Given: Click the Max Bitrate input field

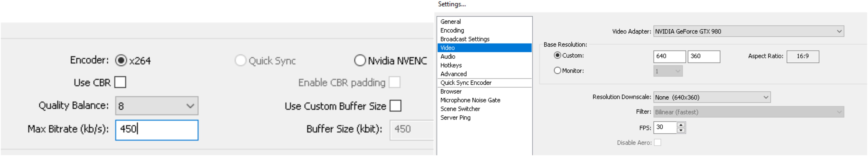Looking at the screenshot, I should (x=157, y=130).
